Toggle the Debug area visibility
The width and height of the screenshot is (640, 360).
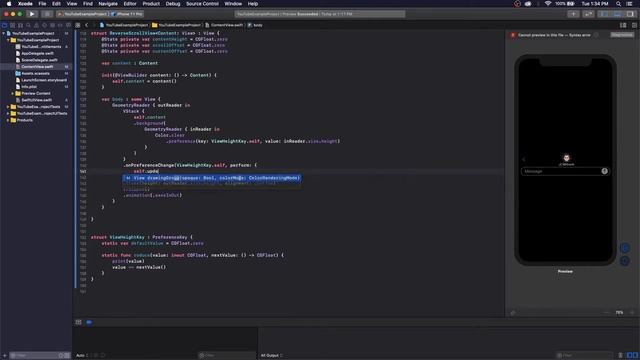click(617, 14)
